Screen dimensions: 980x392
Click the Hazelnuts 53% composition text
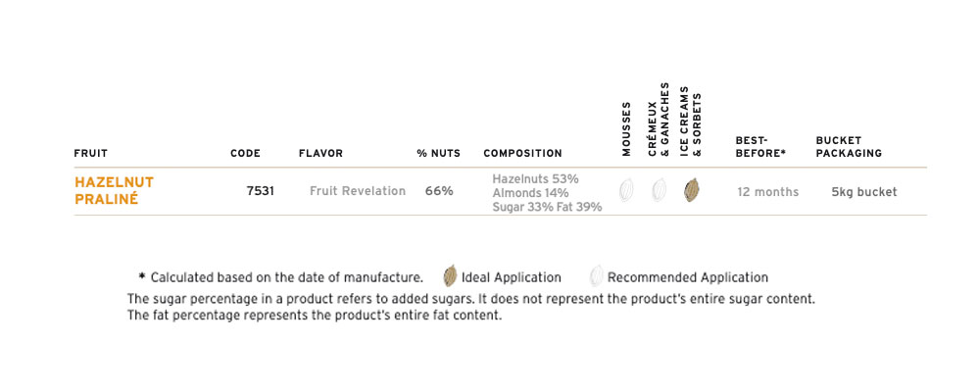click(535, 179)
